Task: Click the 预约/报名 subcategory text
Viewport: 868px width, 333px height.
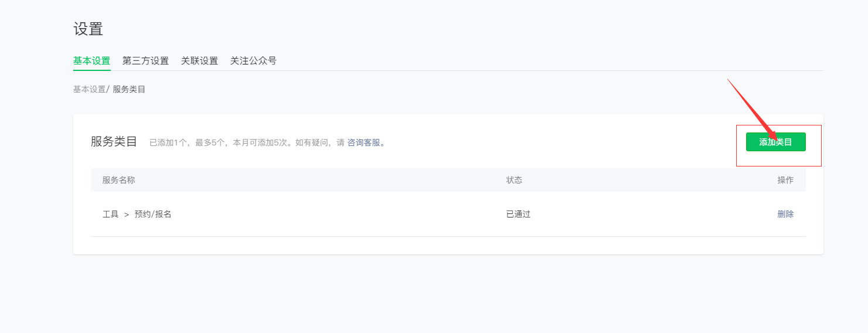Action: (x=153, y=214)
